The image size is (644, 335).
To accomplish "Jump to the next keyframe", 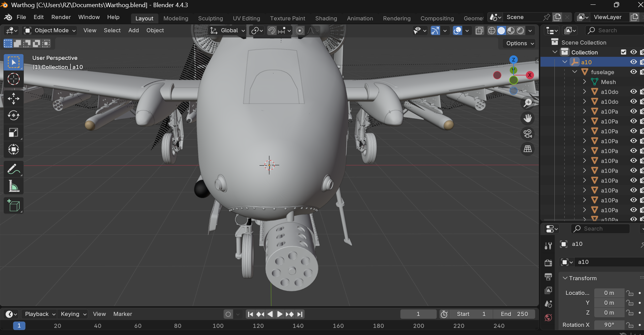I will point(289,314).
